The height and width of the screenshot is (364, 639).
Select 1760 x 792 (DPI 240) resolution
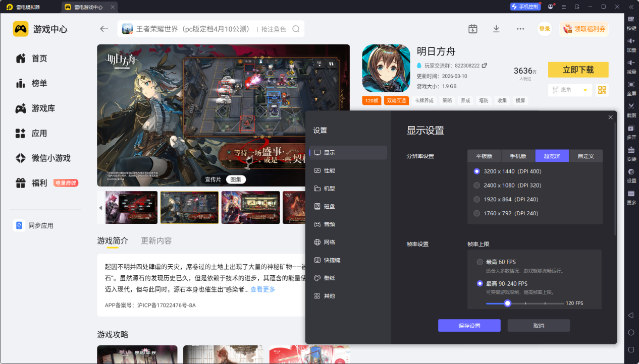476,213
